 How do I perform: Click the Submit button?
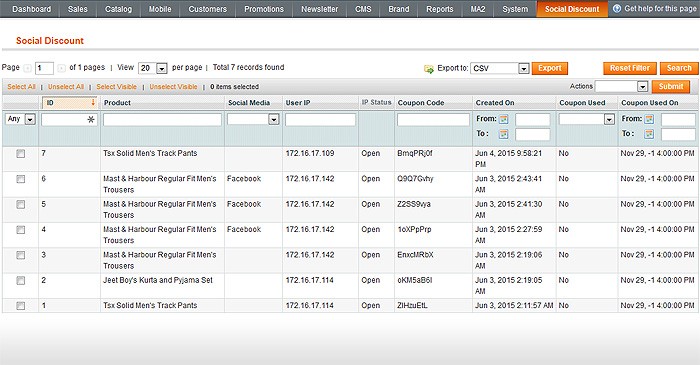671,87
